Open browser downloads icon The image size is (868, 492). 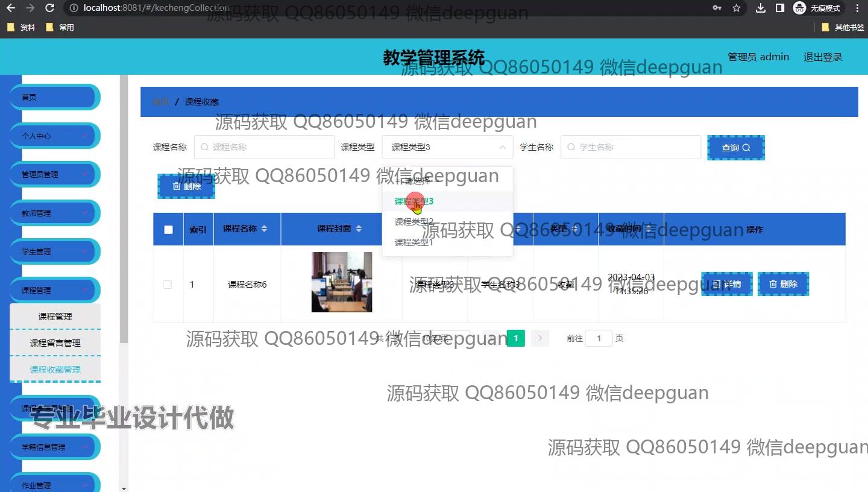click(761, 8)
